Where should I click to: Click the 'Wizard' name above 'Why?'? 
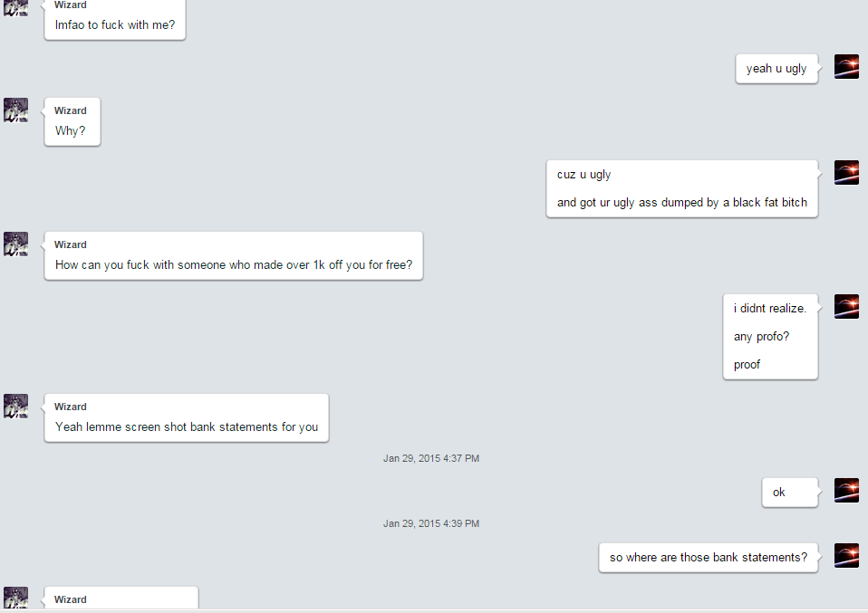[71, 110]
